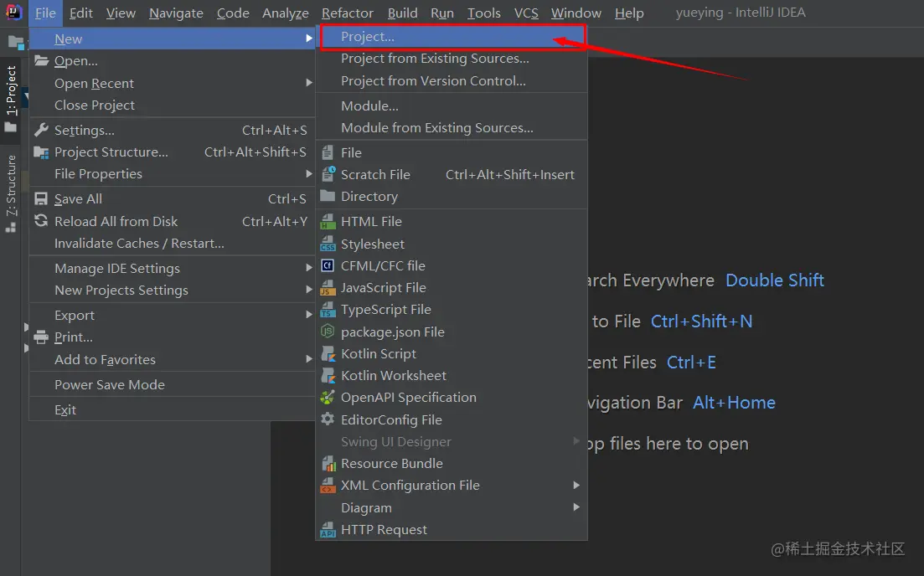
Task: Click the File menu in menu bar
Action: 44,13
